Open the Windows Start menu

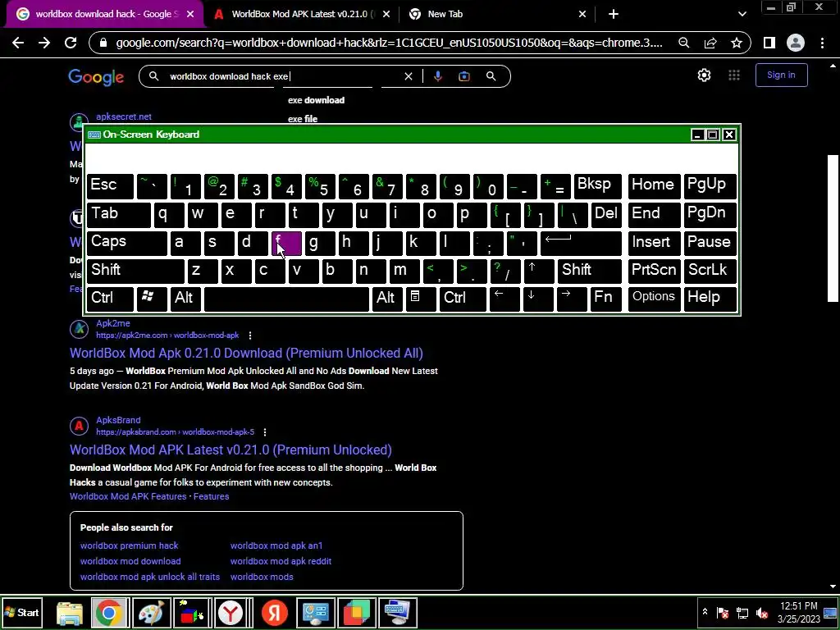pos(21,612)
